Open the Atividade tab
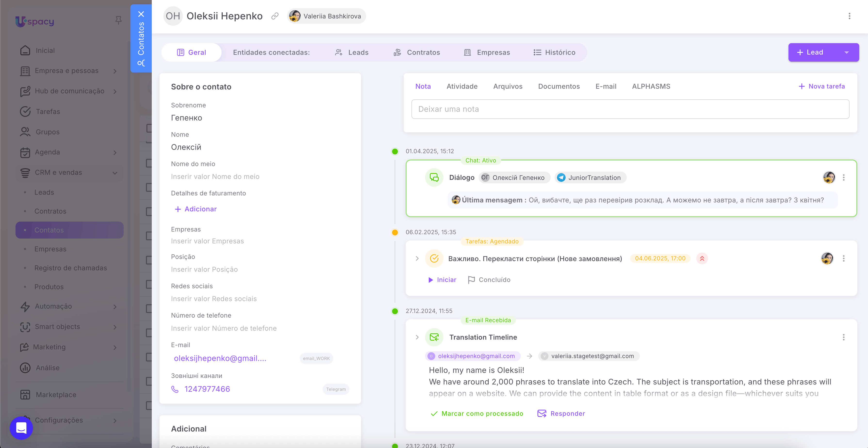 462,86
